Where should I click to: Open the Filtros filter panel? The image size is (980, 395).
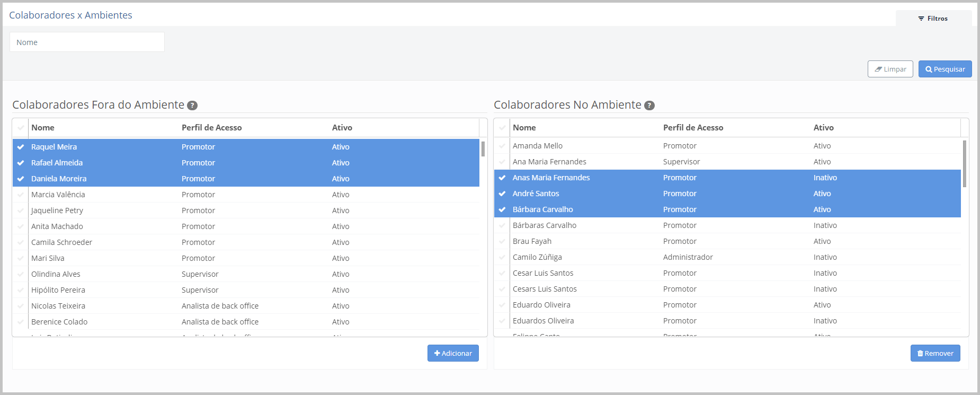(933, 19)
